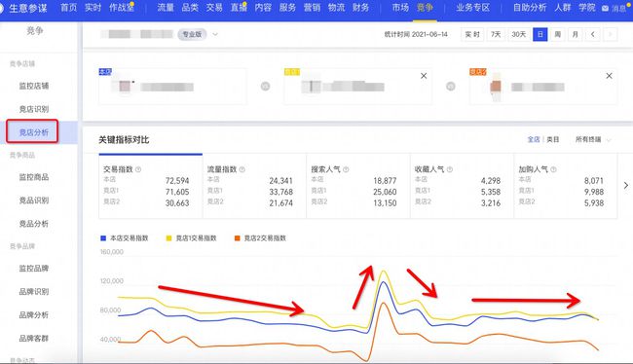Switch to the 市场 section
The width and height of the screenshot is (633, 364).
click(400, 8)
